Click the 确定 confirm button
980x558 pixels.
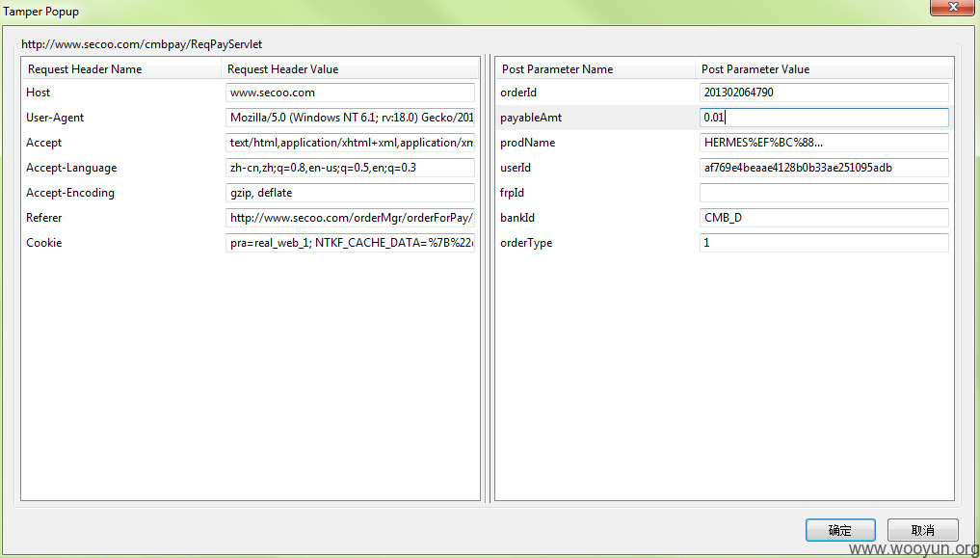click(840, 530)
